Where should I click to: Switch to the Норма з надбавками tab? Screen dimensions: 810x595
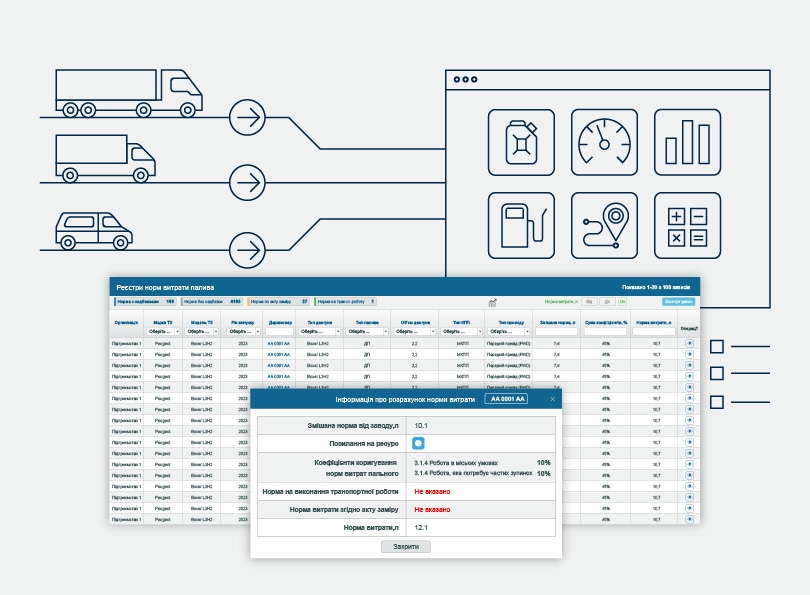(x=146, y=301)
